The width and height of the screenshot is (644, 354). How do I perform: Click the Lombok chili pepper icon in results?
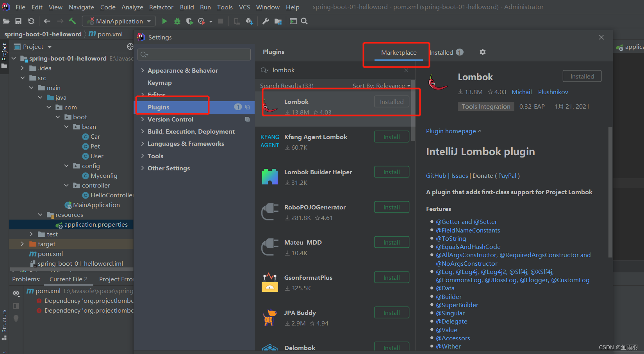pyautogui.click(x=270, y=105)
